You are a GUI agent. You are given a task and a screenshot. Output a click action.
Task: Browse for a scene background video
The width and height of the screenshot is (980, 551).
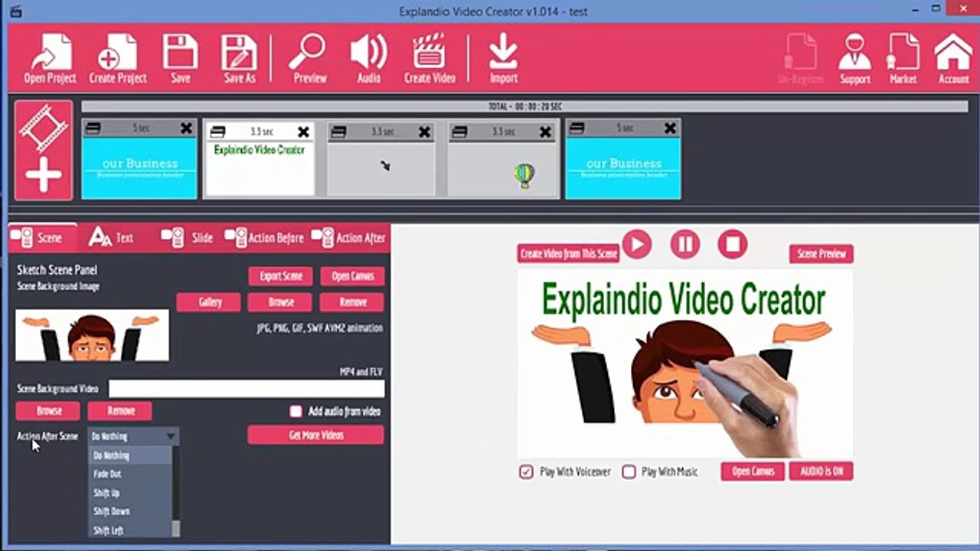(x=48, y=411)
